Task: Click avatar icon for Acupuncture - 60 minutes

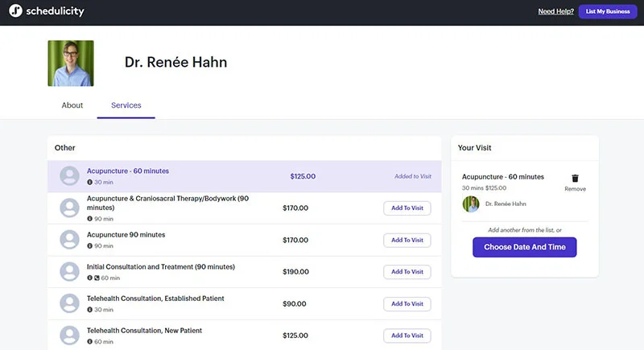Action: tap(69, 176)
